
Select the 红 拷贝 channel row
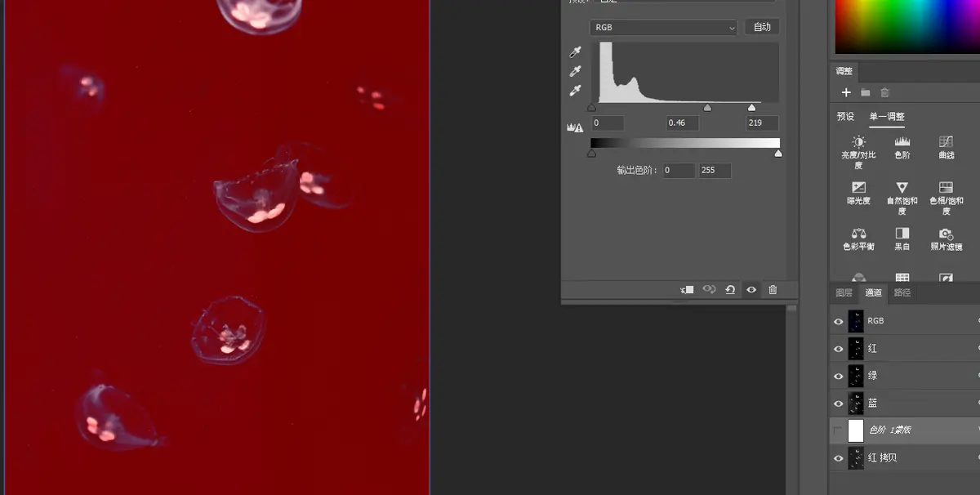coord(905,458)
